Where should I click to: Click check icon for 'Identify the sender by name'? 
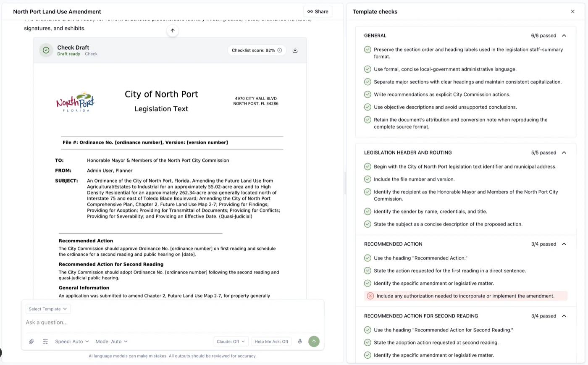click(x=367, y=212)
